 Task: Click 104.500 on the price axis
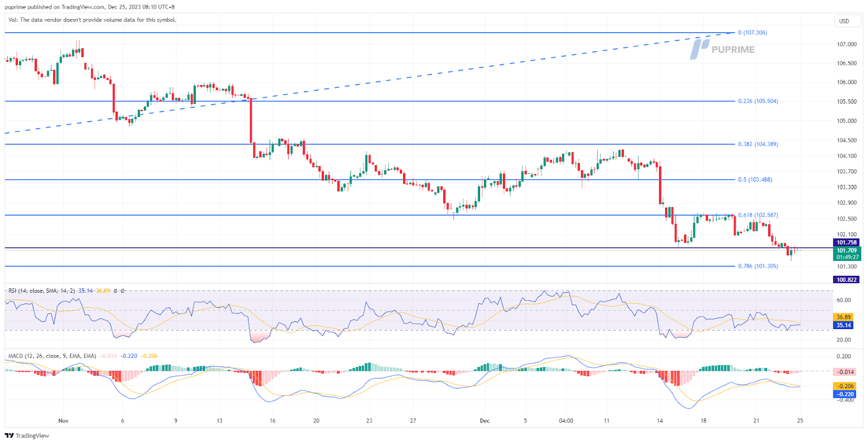846,140
